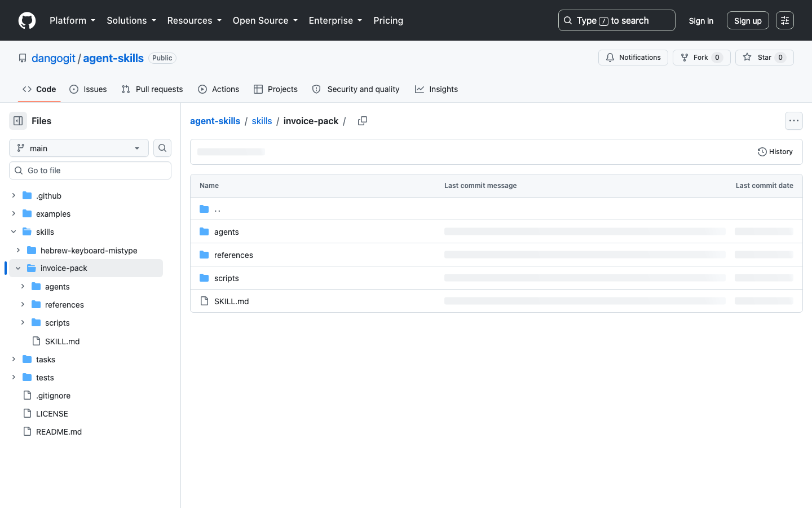Open the Insights tab
This screenshot has width=812, height=508.
point(436,89)
